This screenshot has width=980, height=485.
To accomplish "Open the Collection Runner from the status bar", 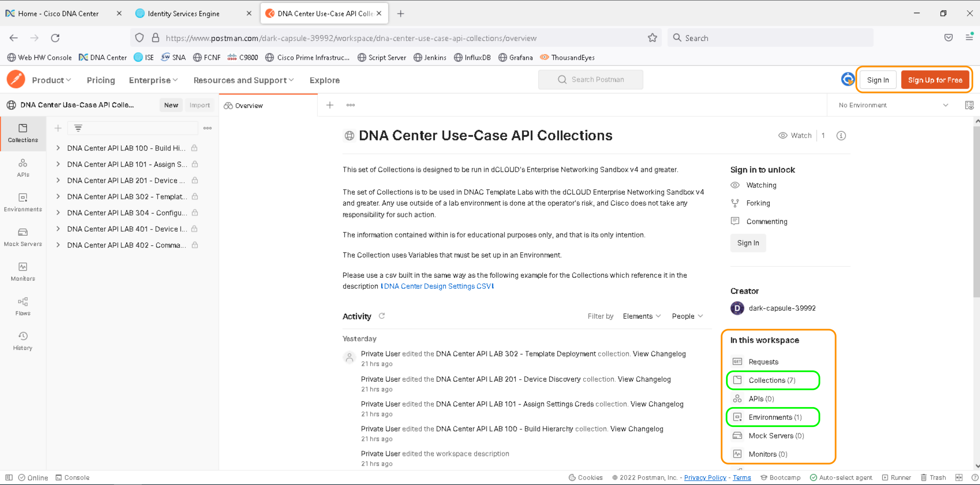I will (897, 477).
